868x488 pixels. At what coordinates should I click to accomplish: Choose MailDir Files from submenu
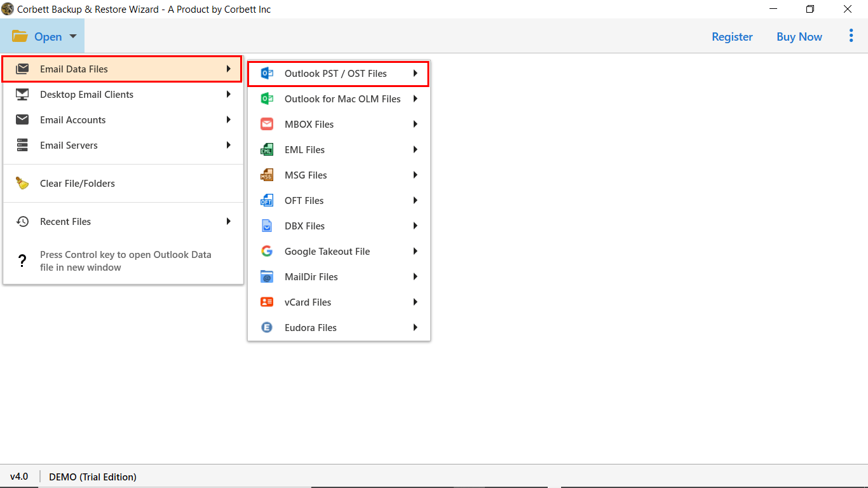(339, 277)
